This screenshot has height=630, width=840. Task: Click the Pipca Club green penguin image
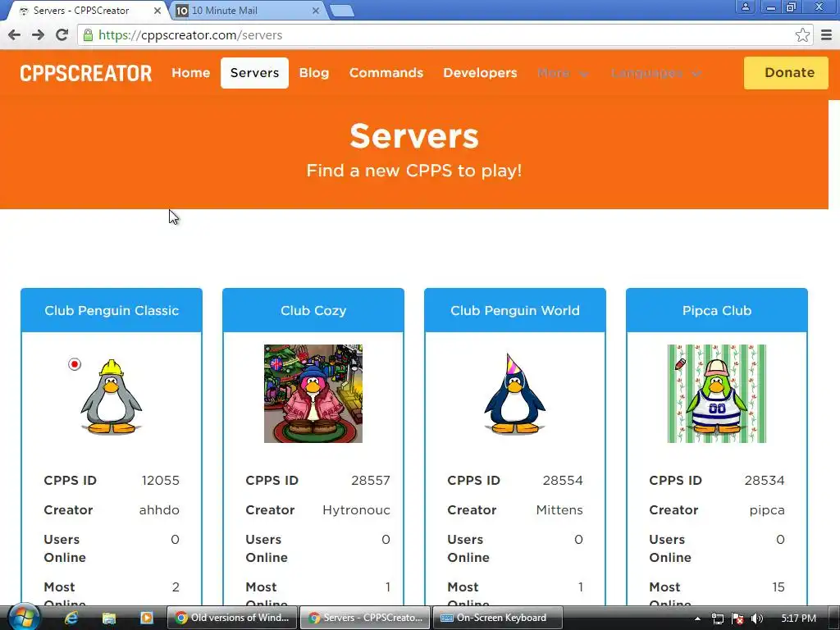pyautogui.click(x=717, y=394)
